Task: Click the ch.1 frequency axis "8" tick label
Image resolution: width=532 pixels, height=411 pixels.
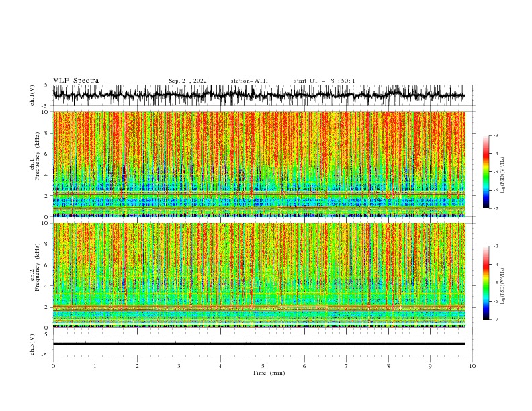Action: 48,133
